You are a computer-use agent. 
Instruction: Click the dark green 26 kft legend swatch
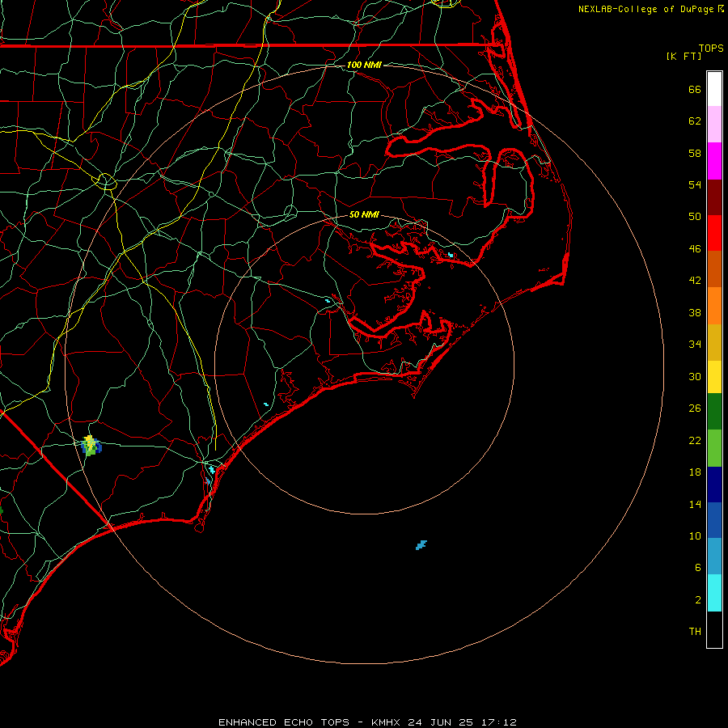(x=714, y=412)
